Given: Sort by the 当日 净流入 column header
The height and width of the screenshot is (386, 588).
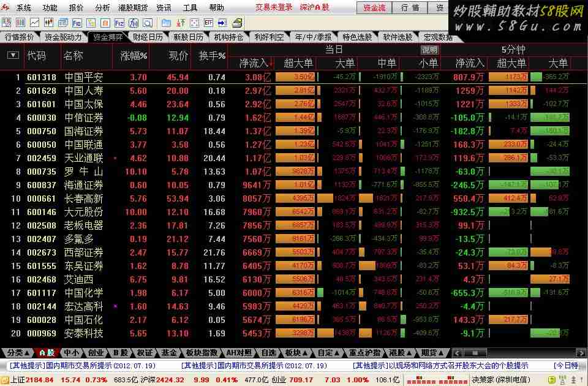Looking at the screenshot, I should point(254,63).
